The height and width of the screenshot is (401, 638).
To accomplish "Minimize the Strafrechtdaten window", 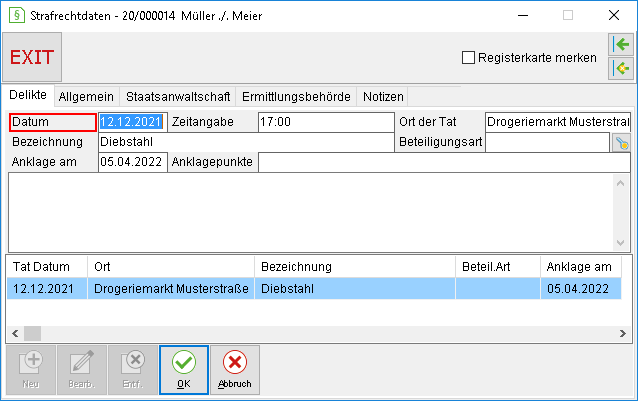I will click(x=523, y=15).
